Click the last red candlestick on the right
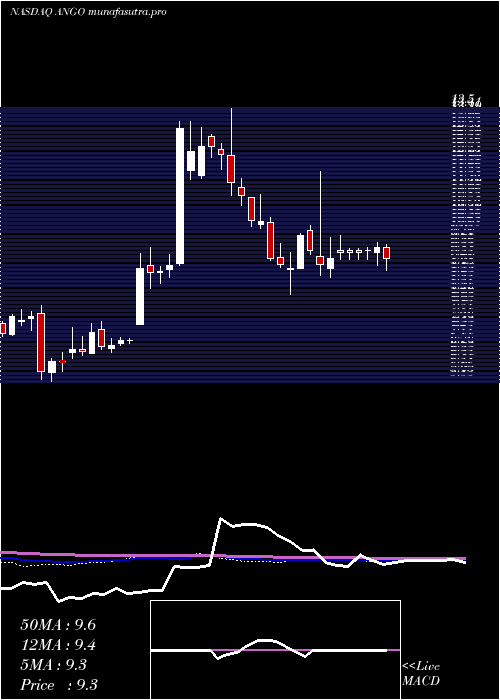The image size is (500, 700). [387, 253]
